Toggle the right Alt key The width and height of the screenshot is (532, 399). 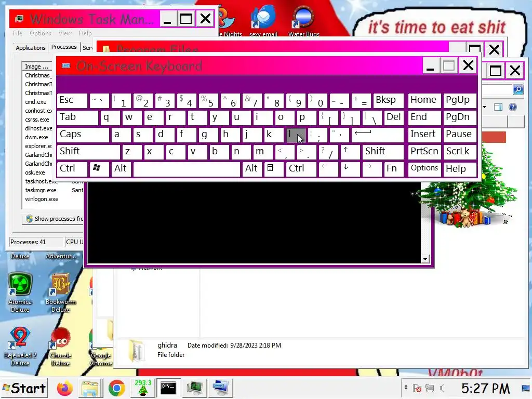pos(252,169)
